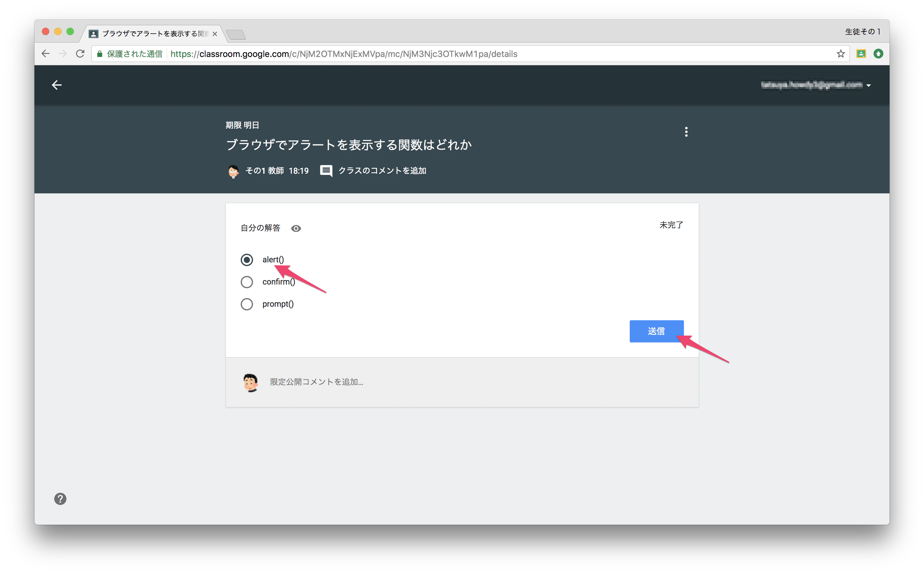Click the browser forward button
This screenshot has width=924, height=574.
click(x=63, y=54)
